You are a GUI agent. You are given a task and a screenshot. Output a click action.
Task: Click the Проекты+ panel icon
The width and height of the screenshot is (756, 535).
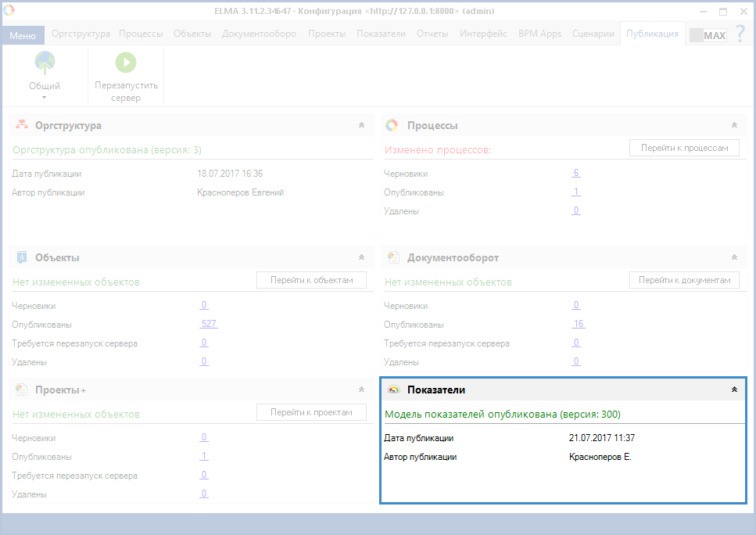[22, 390]
